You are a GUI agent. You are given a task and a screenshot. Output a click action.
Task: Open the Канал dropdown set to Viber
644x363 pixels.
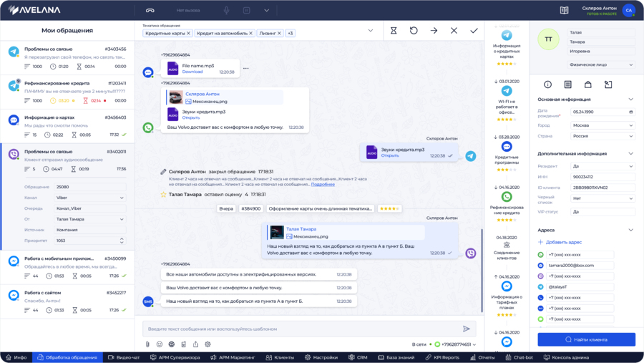click(90, 198)
